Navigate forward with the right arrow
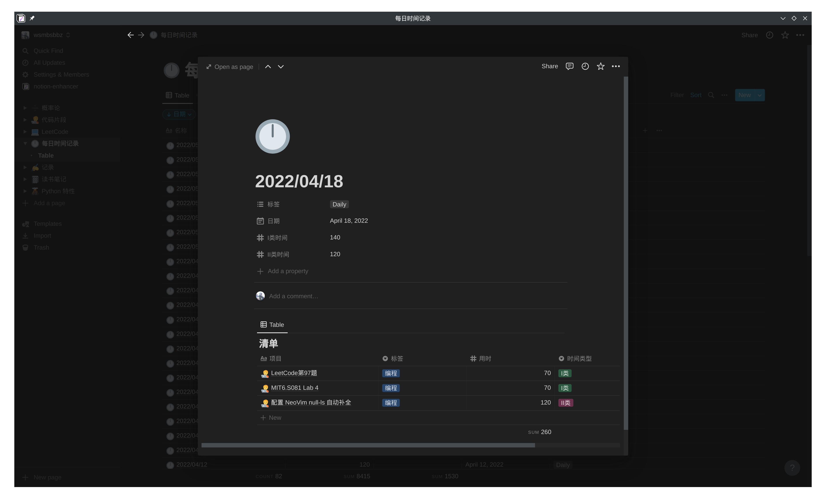The width and height of the screenshot is (826, 504). 141,35
